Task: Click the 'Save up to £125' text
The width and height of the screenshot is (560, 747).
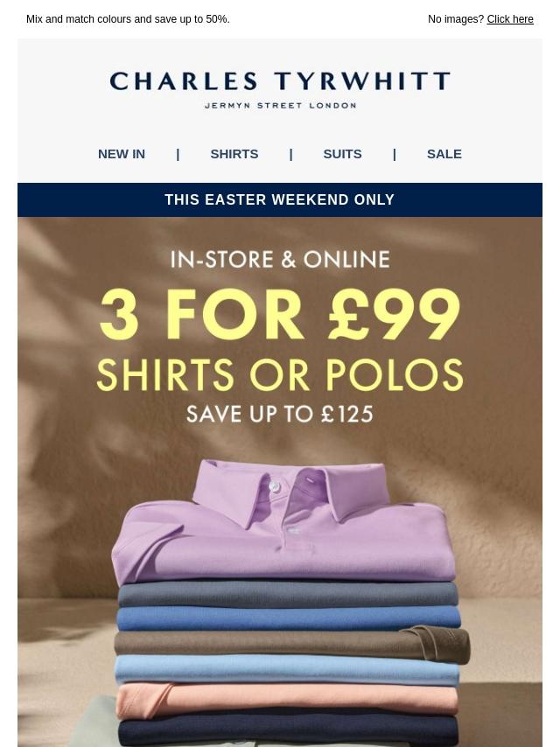Action: pos(280,414)
